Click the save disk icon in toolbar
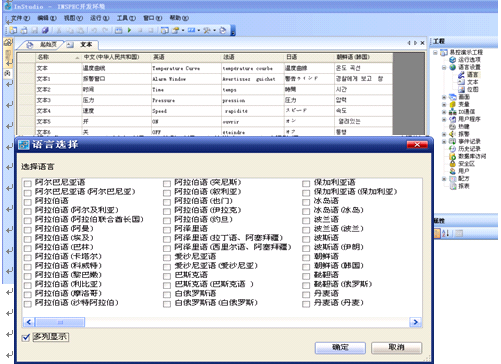 (35, 30)
